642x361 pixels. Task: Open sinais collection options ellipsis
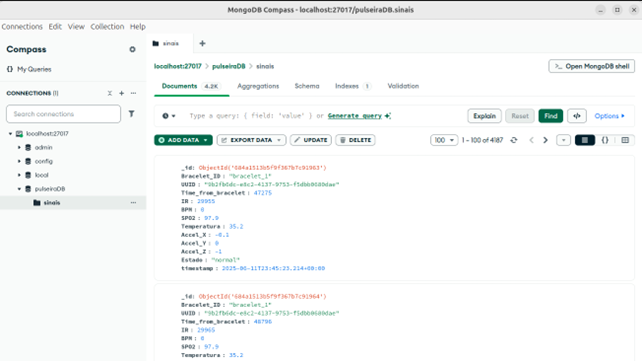133,203
